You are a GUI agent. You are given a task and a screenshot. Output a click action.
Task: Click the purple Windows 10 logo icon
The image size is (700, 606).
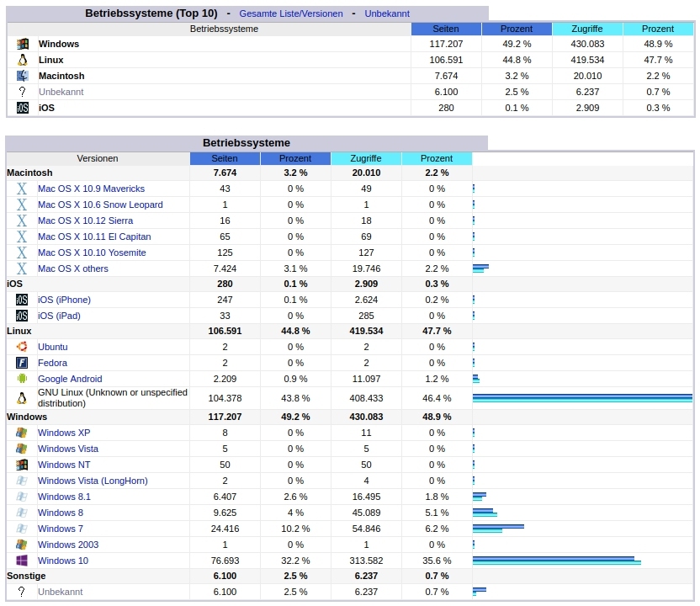click(21, 561)
